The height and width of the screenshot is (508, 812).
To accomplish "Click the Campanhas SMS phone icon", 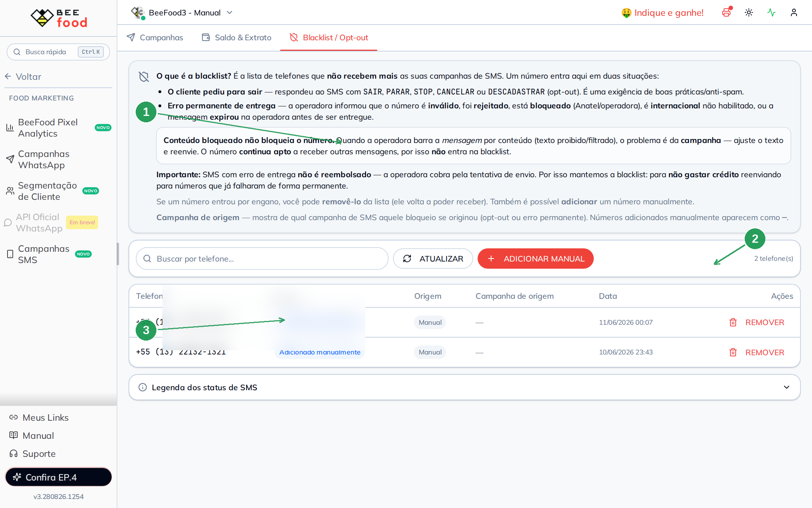I will (10, 254).
